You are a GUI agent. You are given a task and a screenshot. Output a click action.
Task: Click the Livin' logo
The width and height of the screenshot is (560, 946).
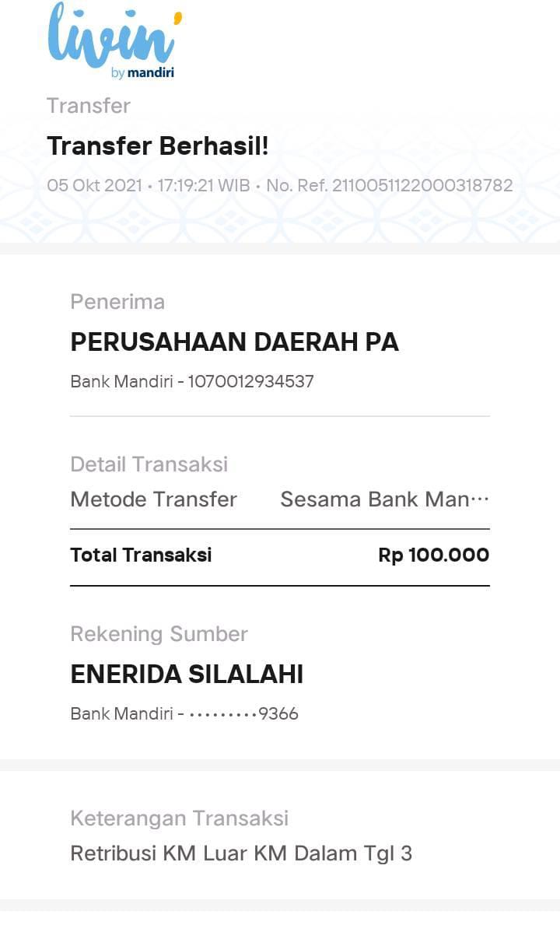(x=113, y=35)
